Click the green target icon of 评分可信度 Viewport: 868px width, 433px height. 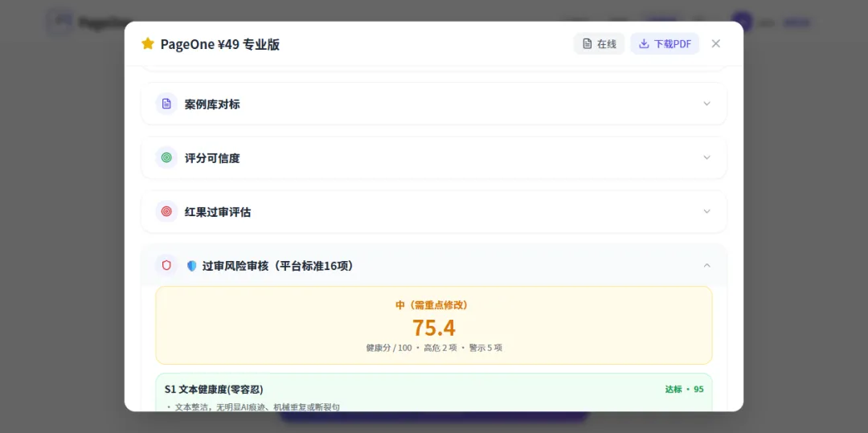(166, 157)
